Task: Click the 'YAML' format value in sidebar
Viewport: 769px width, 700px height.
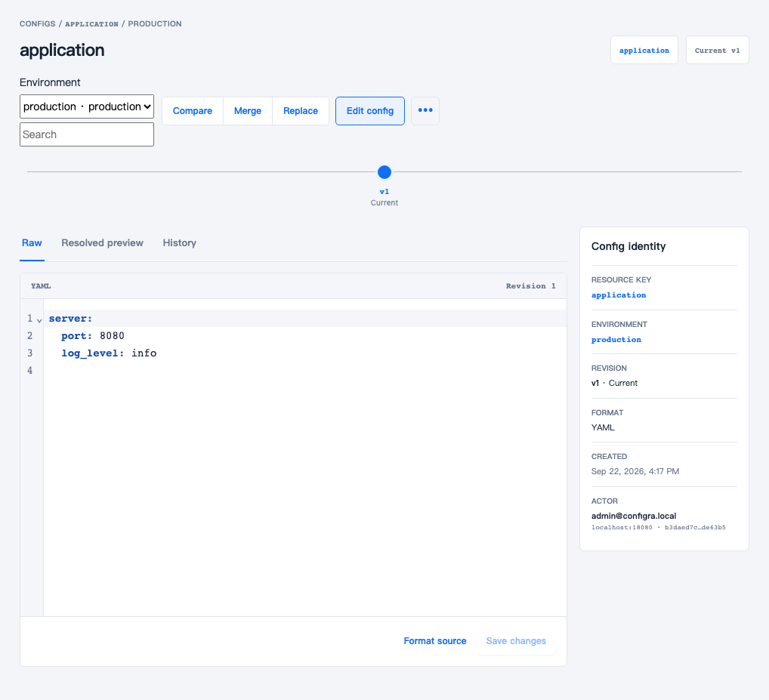Action: [603, 427]
